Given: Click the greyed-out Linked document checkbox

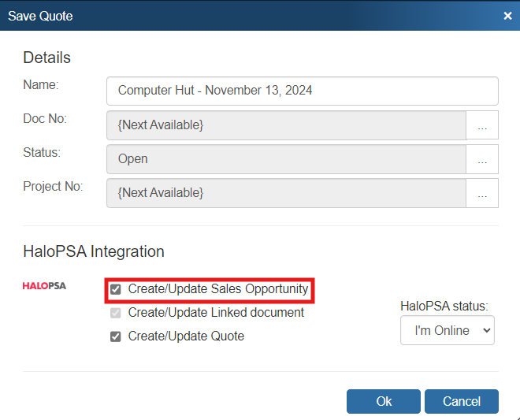Looking at the screenshot, I should click(116, 313).
